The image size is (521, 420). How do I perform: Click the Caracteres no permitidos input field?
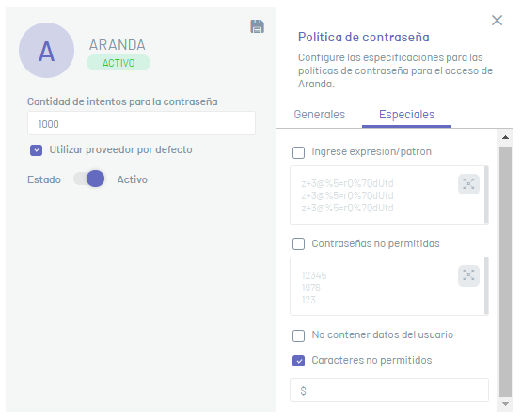click(x=389, y=390)
